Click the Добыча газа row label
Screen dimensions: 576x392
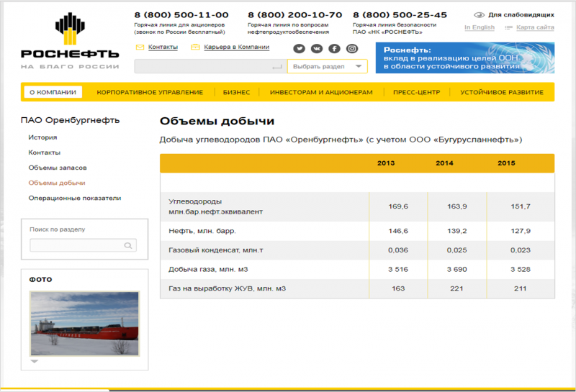click(208, 270)
